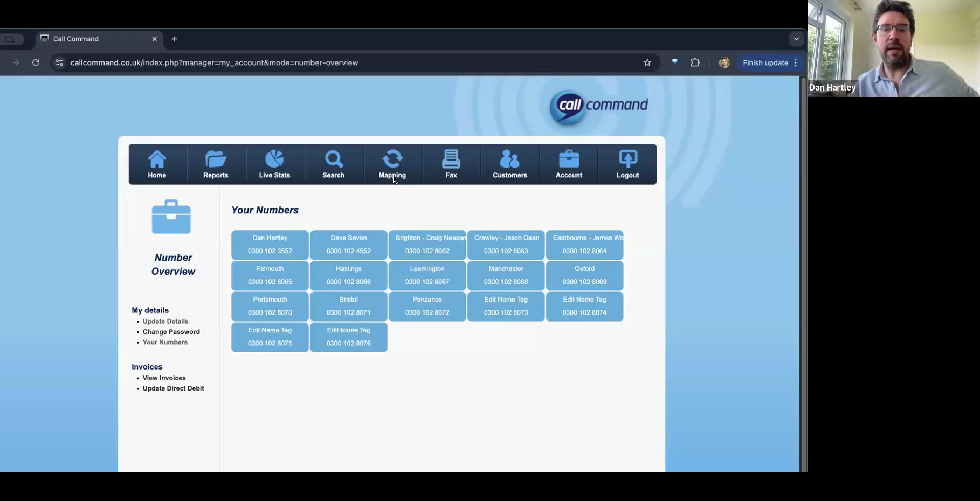The image size is (980, 501).
Task: Open Edit Name Tag tile 0300 102 8075
Action: point(270,337)
